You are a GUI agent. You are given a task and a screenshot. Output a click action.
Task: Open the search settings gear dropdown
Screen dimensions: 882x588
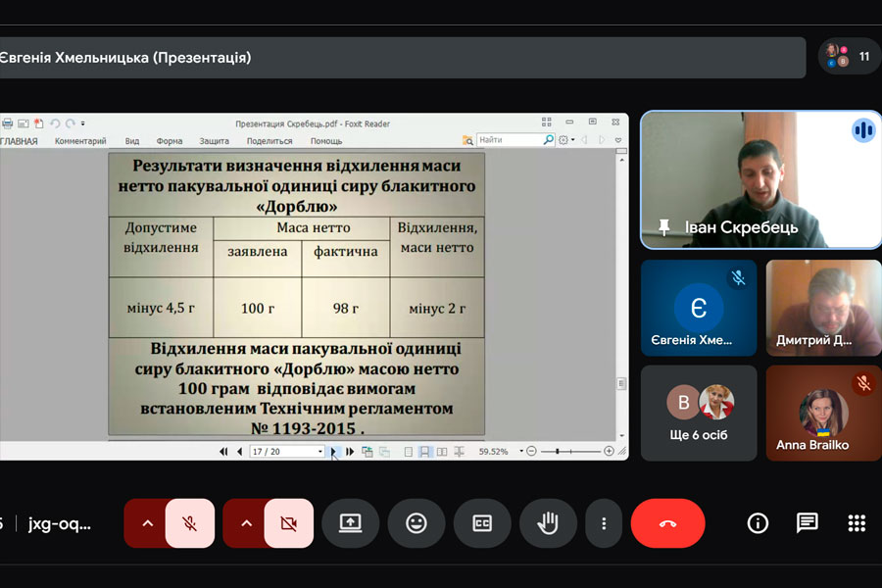[565, 139]
